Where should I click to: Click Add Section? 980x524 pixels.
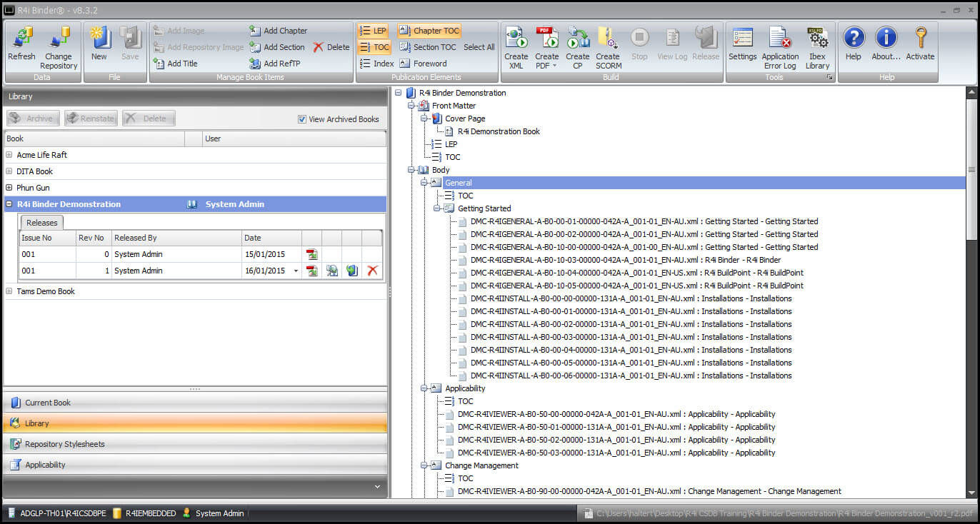click(x=276, y=47)
